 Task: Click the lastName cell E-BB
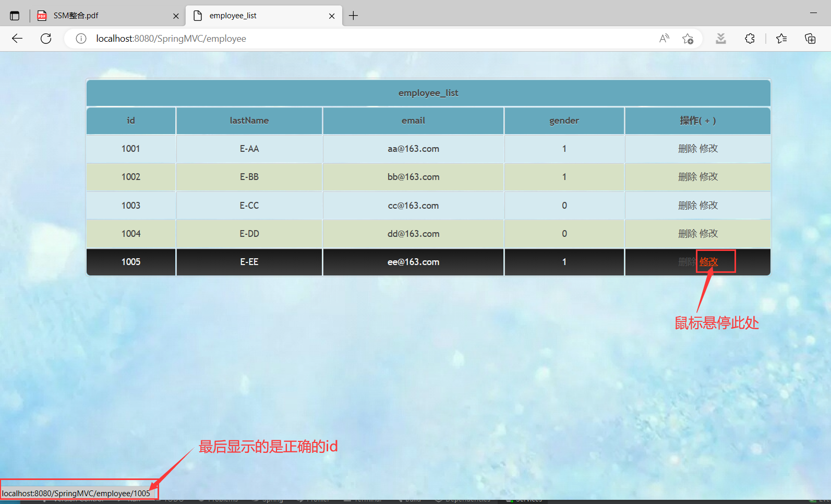tap(249, 177)
